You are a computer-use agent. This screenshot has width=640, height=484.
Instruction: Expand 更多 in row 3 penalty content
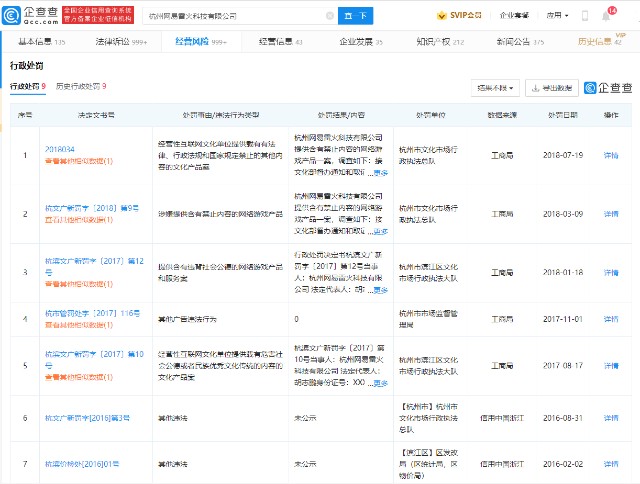tap(380, 290)
